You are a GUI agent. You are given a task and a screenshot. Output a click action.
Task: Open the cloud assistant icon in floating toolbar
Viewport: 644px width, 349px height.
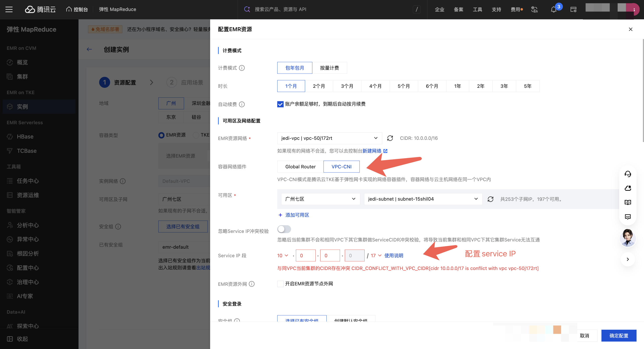tap(628, 188)
